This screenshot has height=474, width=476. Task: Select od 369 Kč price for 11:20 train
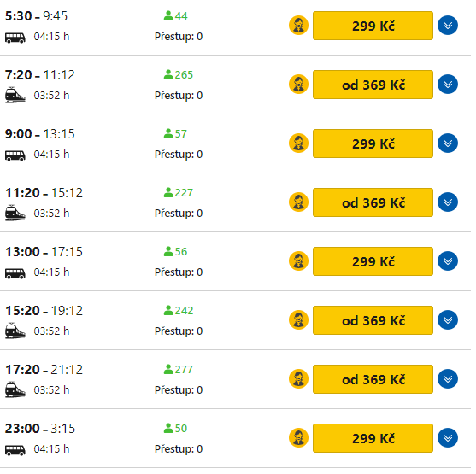click(373, 202)
